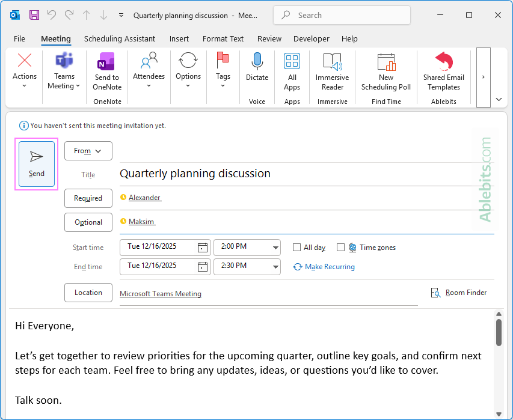Toggle Time zones display
This screenshot has height=420, width=513.
point(341,247)
